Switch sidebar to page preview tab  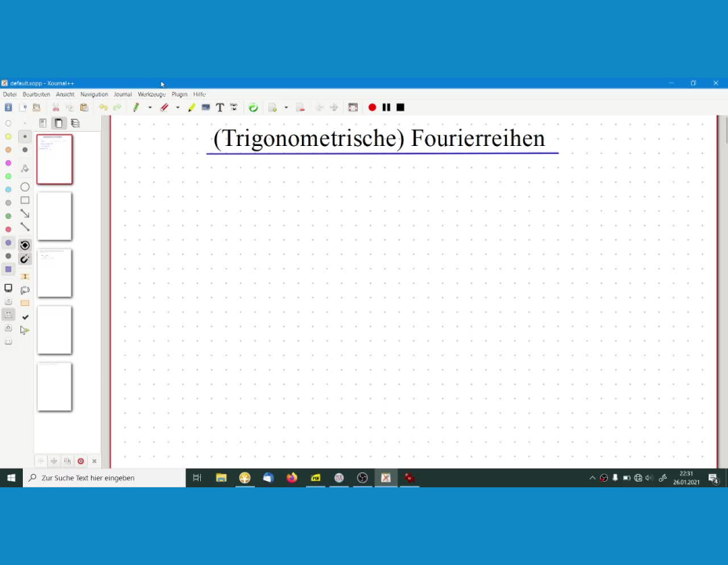point(59,123)
